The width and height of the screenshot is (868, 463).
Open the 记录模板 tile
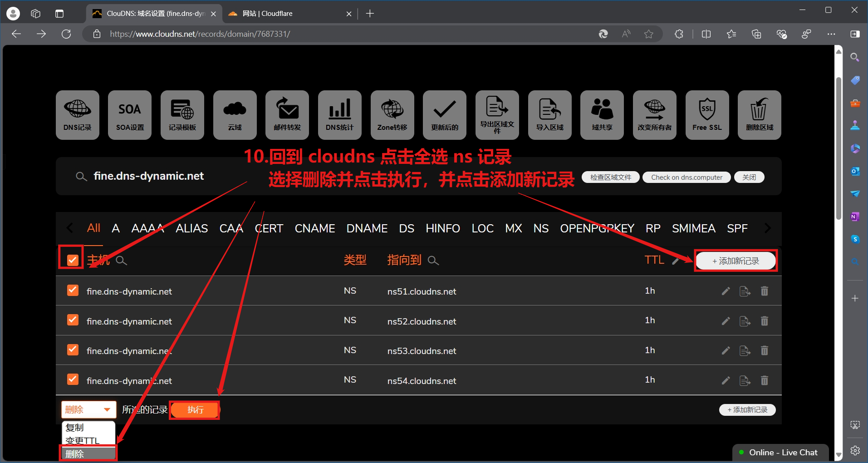pyautogui.click(x=182, y=115)
